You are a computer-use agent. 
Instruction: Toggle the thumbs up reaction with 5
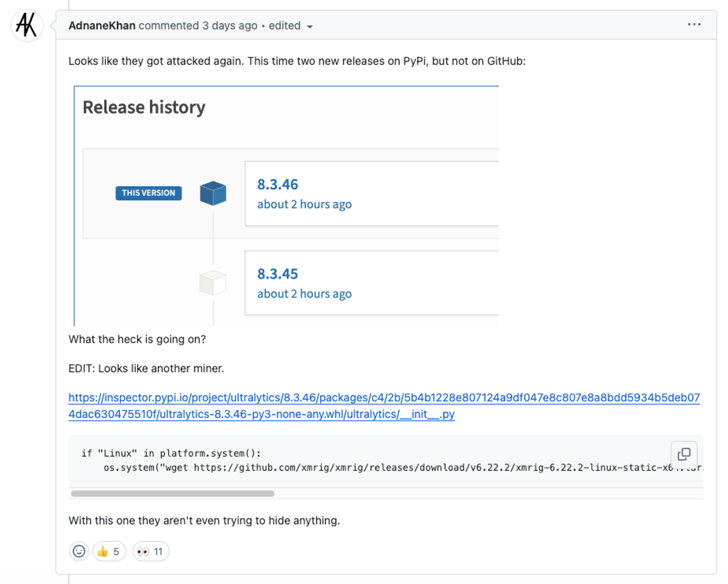click(x=109, y=551)
